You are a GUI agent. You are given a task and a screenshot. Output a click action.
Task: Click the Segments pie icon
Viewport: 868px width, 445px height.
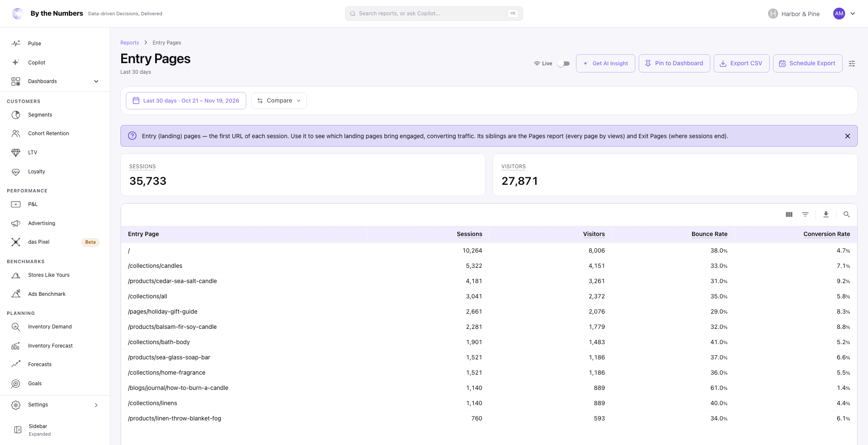[x=16, y=115]
